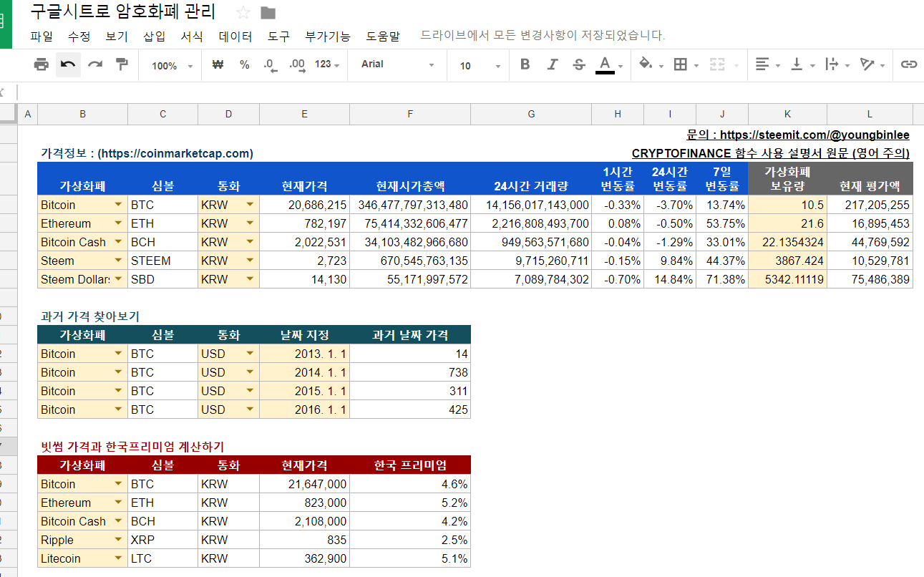
Task: Redo the last action
Action: [95, 64]
